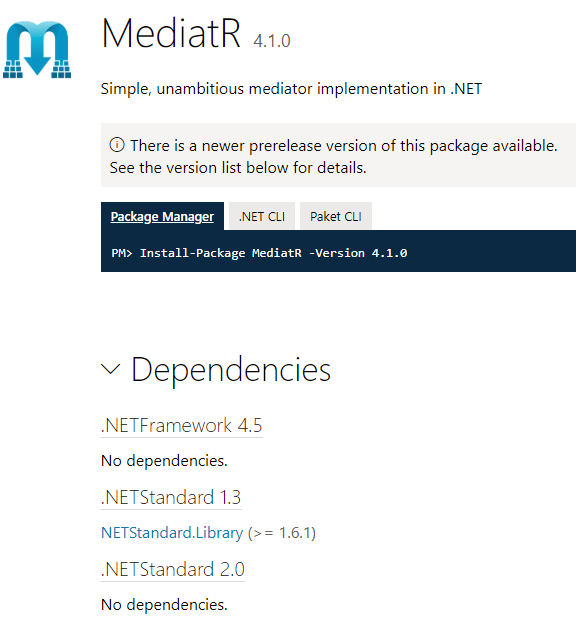Click the PM> prompt in command box
The image size is (576, 622).
click(122, 253)
